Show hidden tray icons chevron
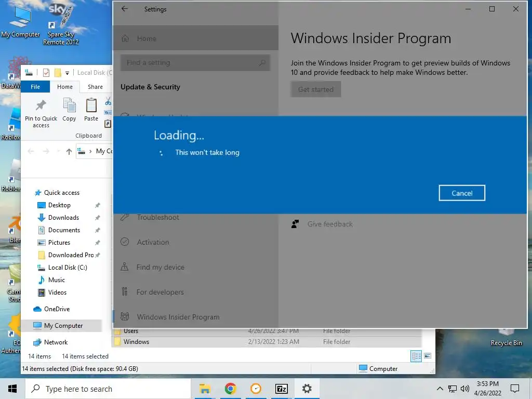Viewport: 532px width, 399px height. click(x=440, y=389)
